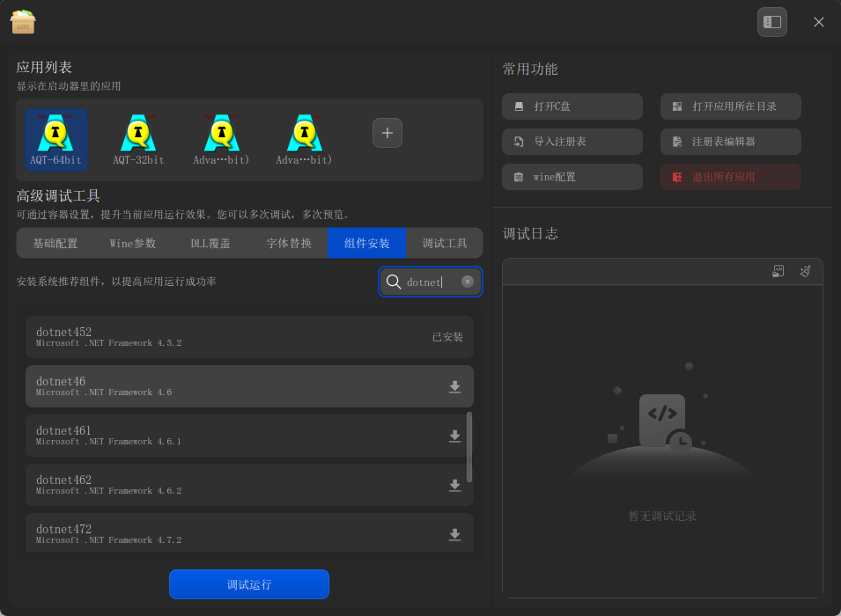
Task: Select the dotnet46 list entry name
Action: tap(61, 381)
